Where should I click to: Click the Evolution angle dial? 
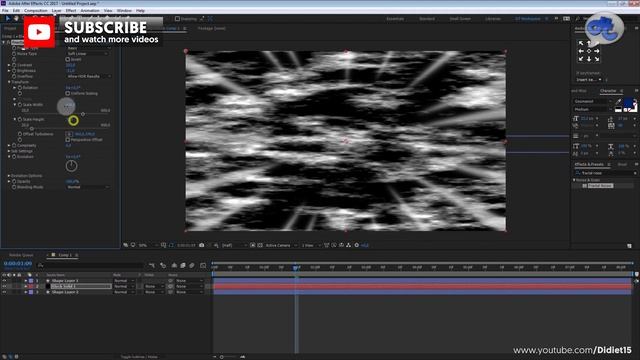(71, 166)
